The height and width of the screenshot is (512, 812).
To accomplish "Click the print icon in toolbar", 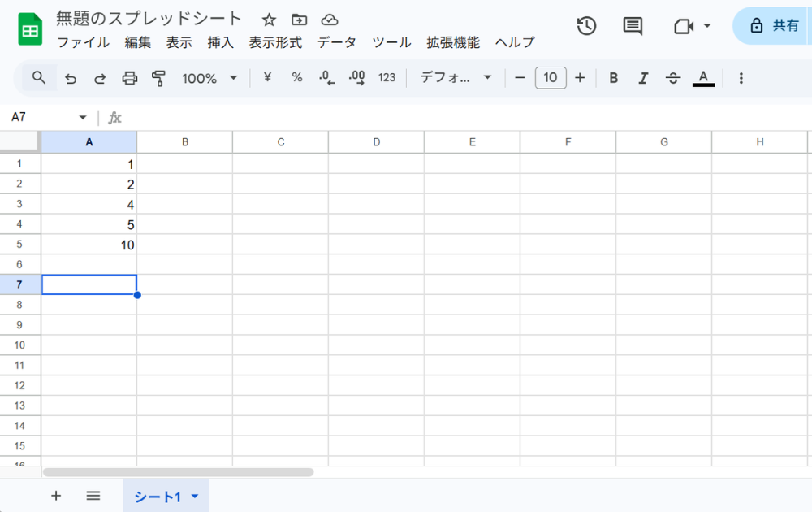I will click(129, 78).
